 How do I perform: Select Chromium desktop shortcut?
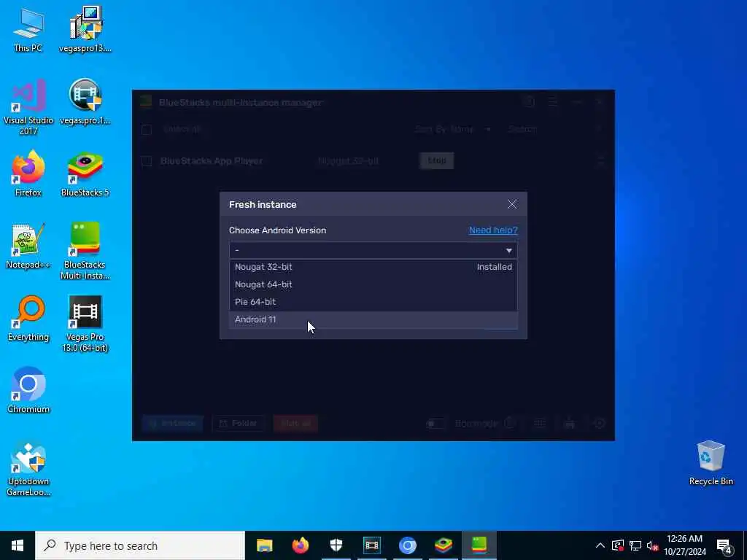[28, 391]
